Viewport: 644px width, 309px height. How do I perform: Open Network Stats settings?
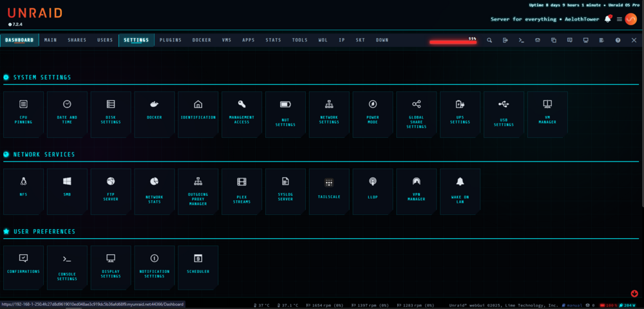(155, 192)
